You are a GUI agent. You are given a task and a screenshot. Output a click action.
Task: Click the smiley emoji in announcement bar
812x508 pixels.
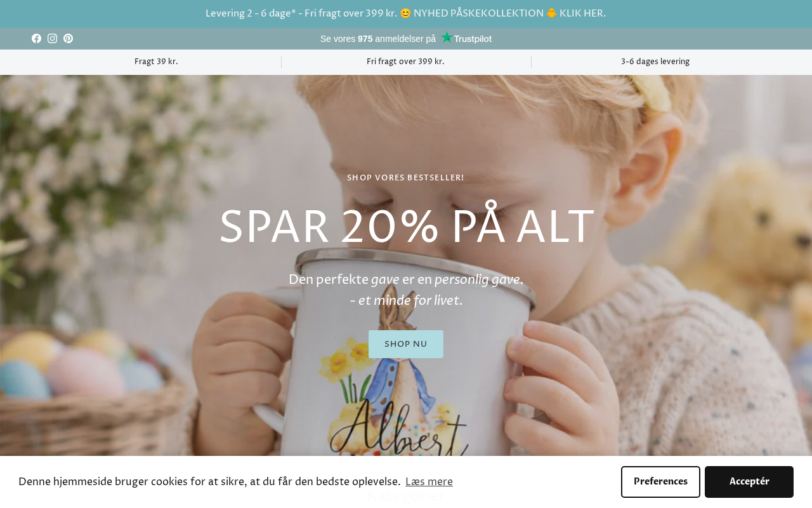(x=405, y=13)
